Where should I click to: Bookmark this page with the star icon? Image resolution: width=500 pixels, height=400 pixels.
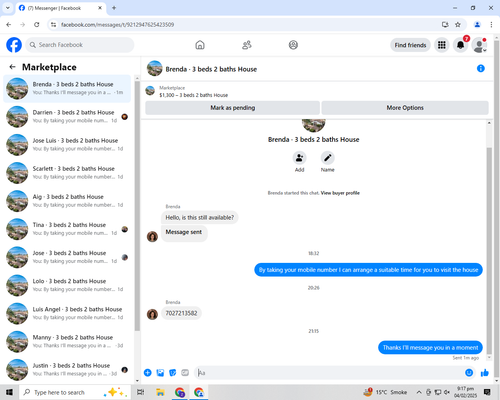(458, 24)
